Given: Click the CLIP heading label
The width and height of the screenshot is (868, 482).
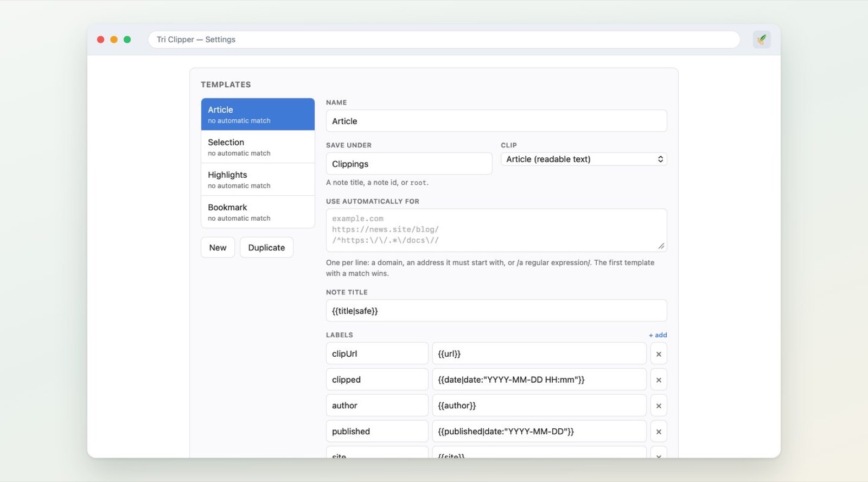Looking at the screenshot, I should pos(509,145).
